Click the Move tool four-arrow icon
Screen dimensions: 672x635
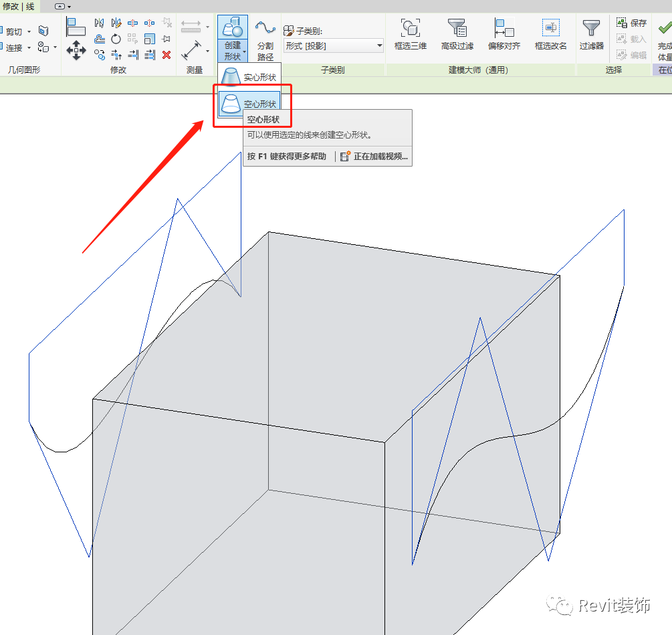pos(76,49)
